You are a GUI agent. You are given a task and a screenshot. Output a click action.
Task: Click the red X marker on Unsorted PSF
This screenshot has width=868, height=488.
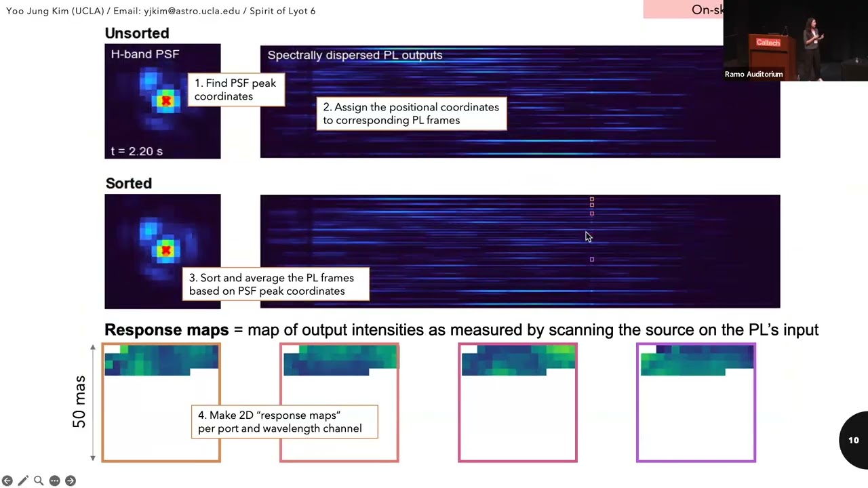click(x=166, y=101)
